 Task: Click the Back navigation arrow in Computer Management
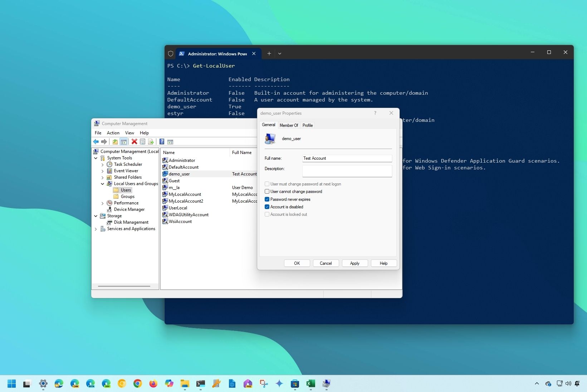[96, 142]
